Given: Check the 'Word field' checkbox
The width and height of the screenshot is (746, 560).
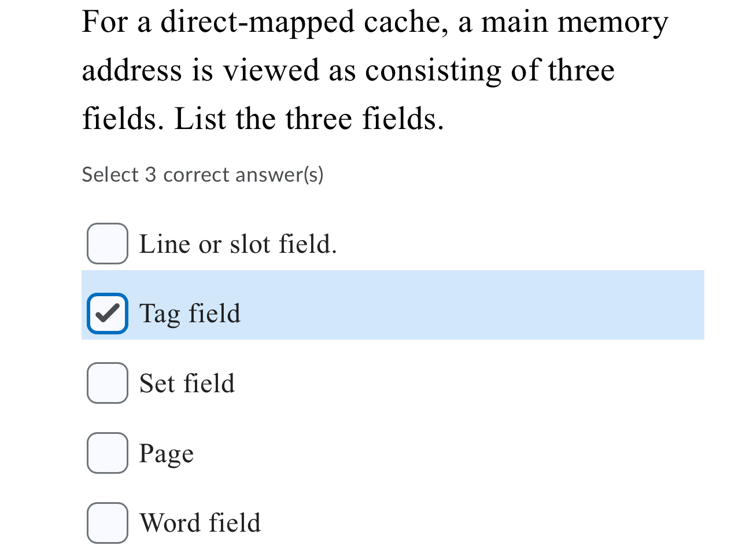Looking at the screenshot, I should click(107, 523).
